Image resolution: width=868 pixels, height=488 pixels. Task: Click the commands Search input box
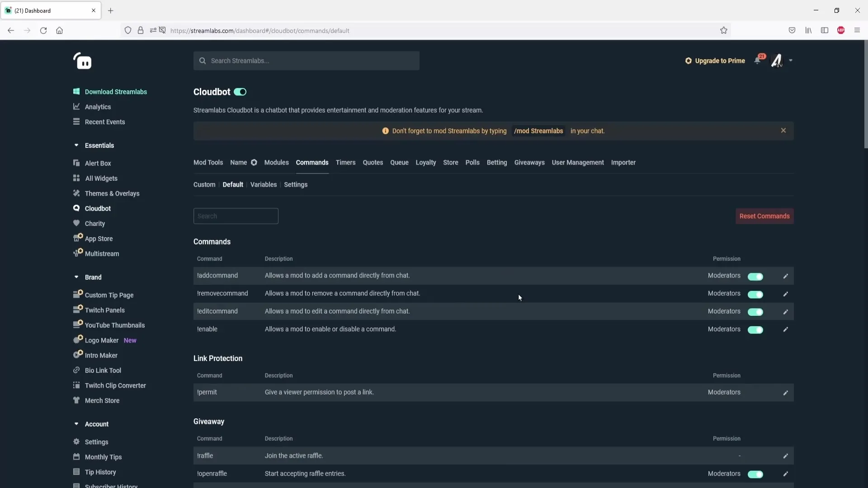[x=236, y=216]
